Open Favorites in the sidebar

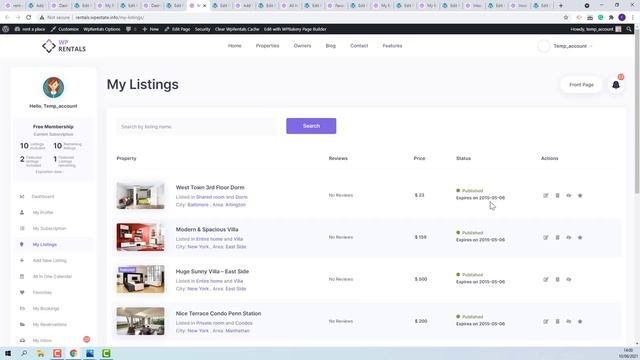pyautogui.click(x=42, y=293)
